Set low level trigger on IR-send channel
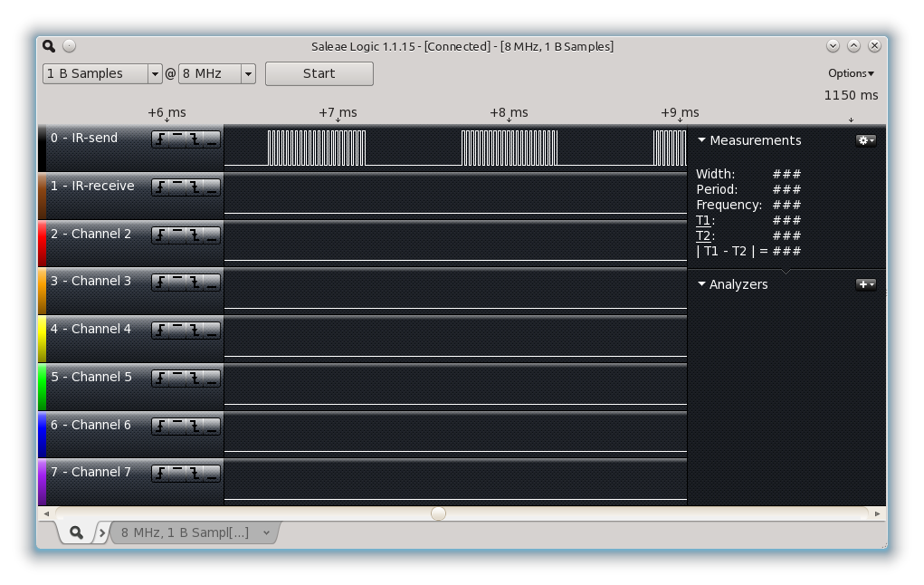Viewport: 924px width, 585px height. 212,139
